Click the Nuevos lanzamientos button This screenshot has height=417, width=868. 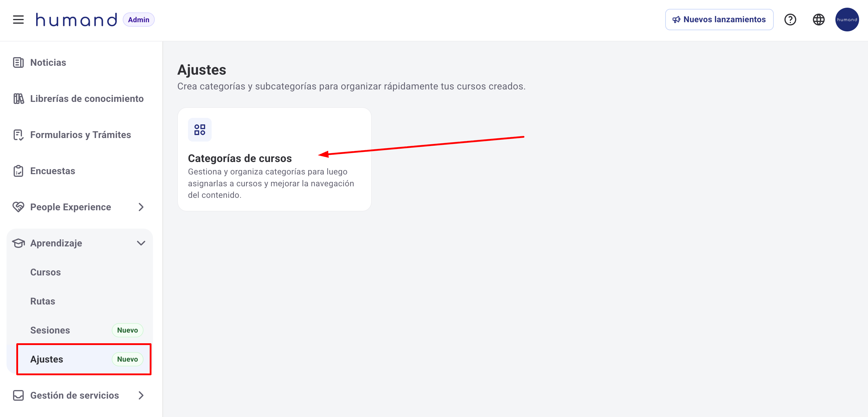pos(719,20)
